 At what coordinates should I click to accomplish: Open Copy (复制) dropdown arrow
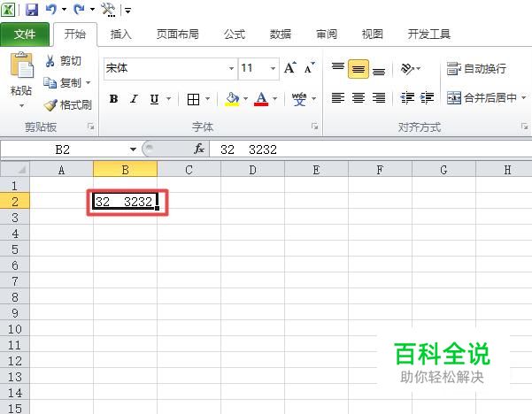coord(89,82)
